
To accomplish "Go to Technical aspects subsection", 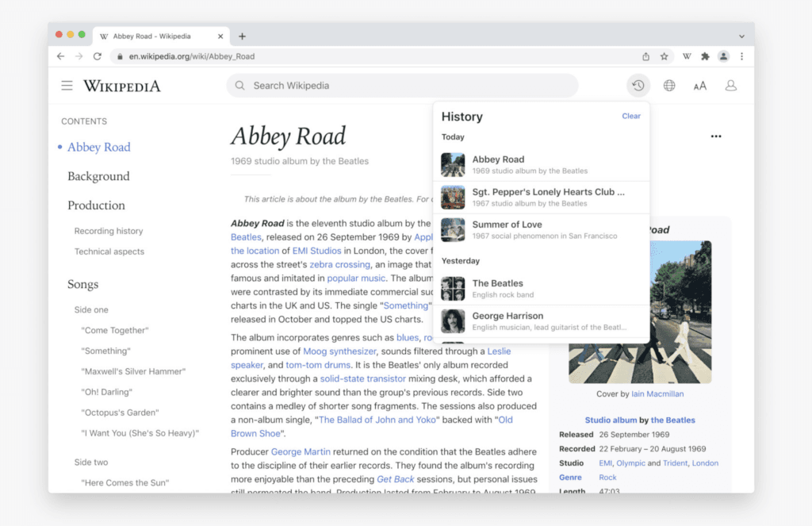I will (x=109, y=251).
